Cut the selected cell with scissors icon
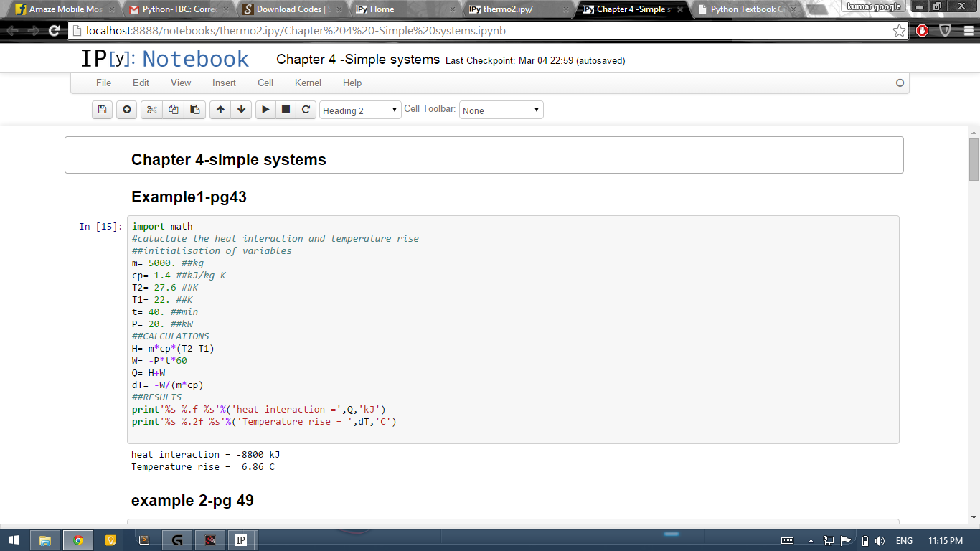The height and width of the screenshot is (551, 980). 151,110
